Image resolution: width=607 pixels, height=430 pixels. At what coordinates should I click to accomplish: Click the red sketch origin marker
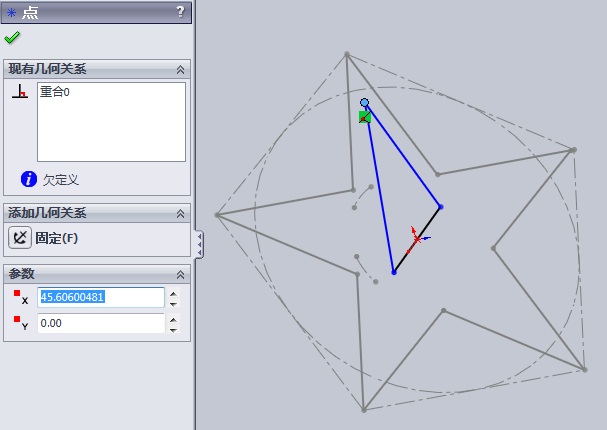(416, 239)
